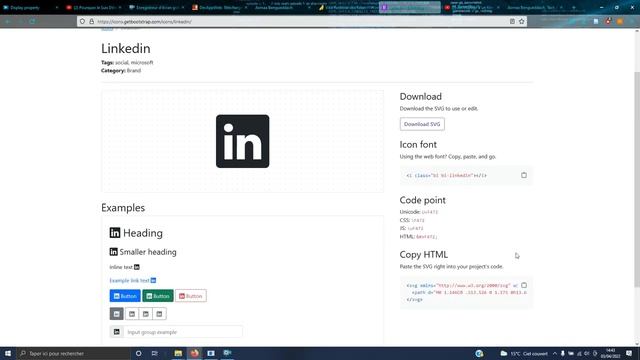Bookmark this page with the star icon
This screenshot has height=360, width=640.
[x=522, y=21]
